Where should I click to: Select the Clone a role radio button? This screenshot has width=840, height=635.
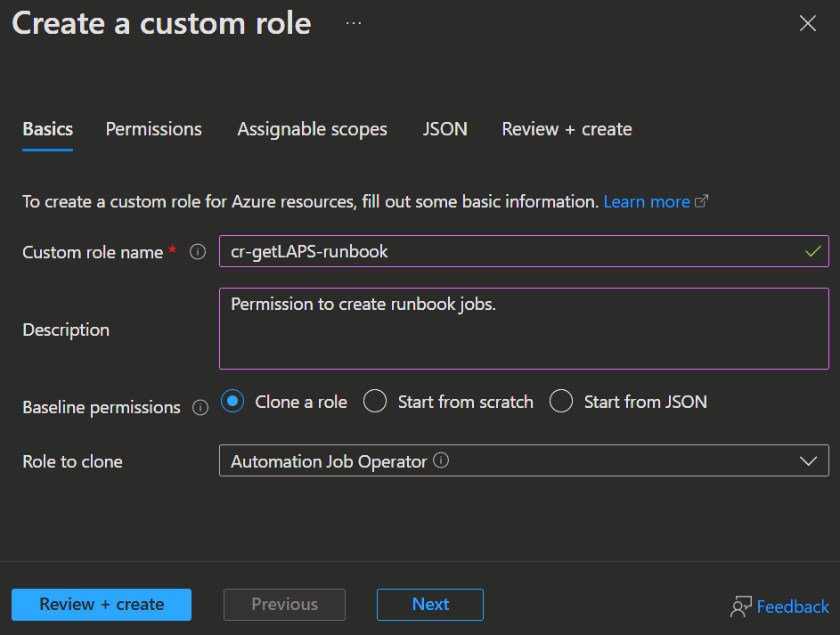(x=232, y=402)
